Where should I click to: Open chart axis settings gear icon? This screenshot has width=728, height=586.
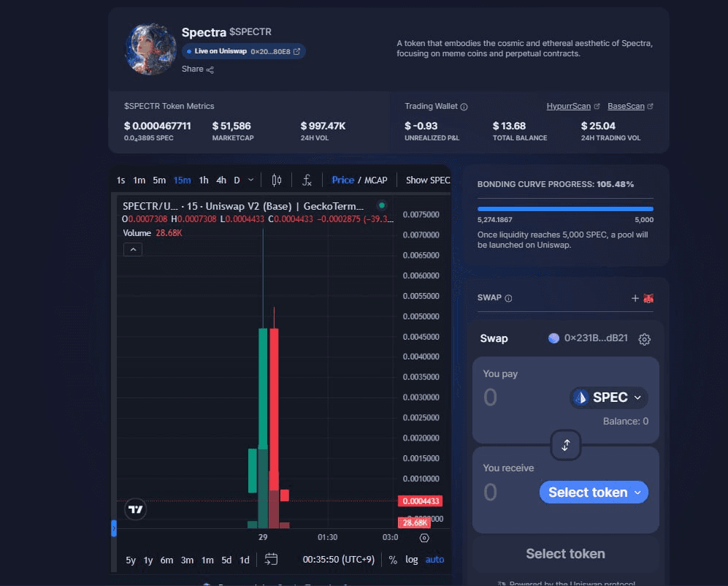pyautogui.click(x=424, y=538)
